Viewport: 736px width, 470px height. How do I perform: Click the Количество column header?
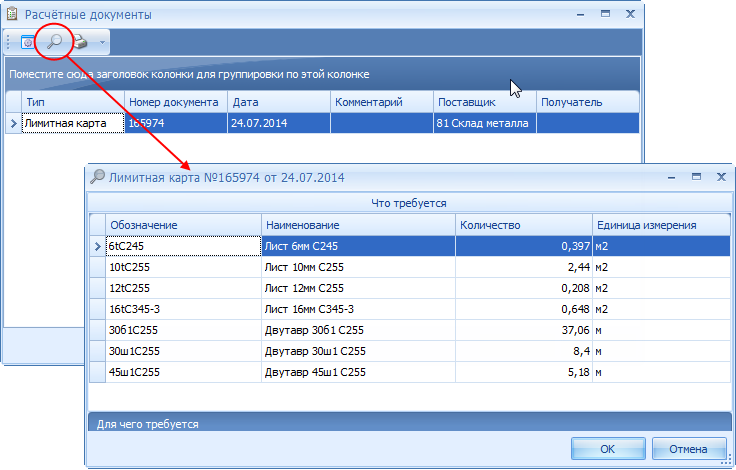(523, 225)
